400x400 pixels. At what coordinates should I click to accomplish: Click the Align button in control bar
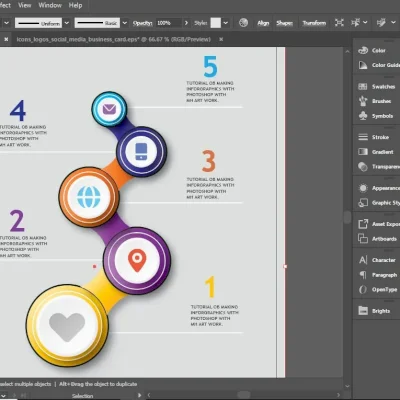click(x=263, y=23)
